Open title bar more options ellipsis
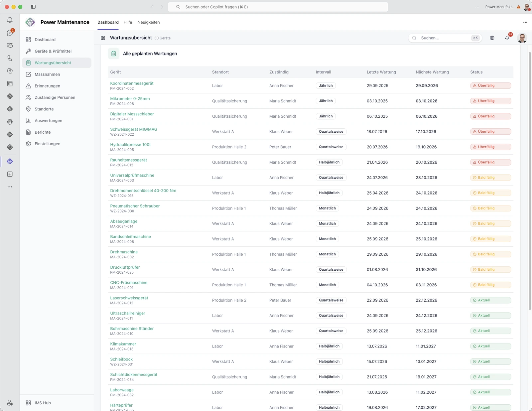 point(477,7)
